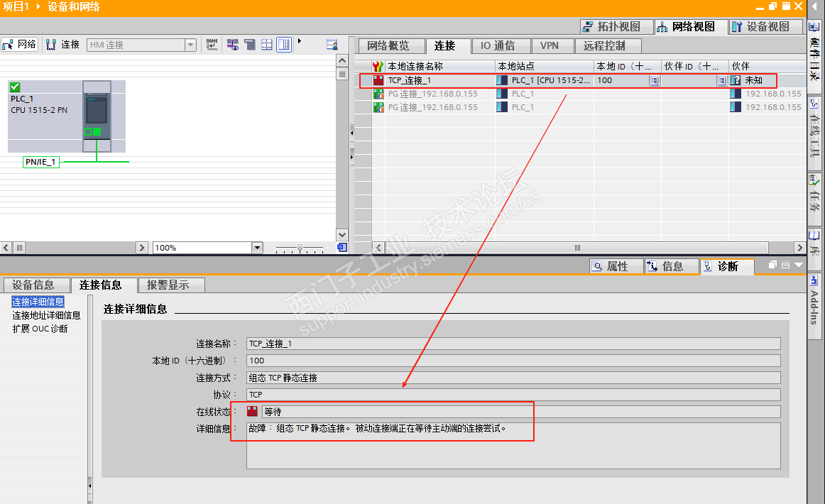The width and height of the screenshot is (825, 504).
Task: Open the HMI 连接 connection type dropdown
Action: coord(190,45)
